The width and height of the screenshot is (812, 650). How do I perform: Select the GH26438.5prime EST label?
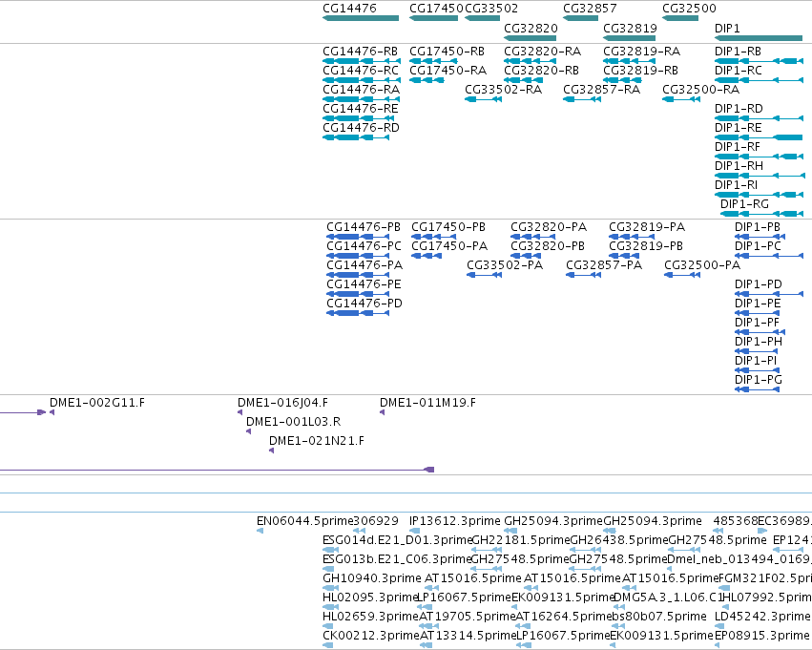619,540
